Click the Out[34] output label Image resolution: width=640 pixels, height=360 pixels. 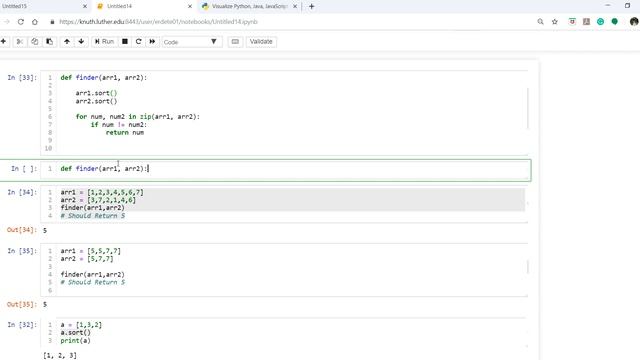(22, 230)
